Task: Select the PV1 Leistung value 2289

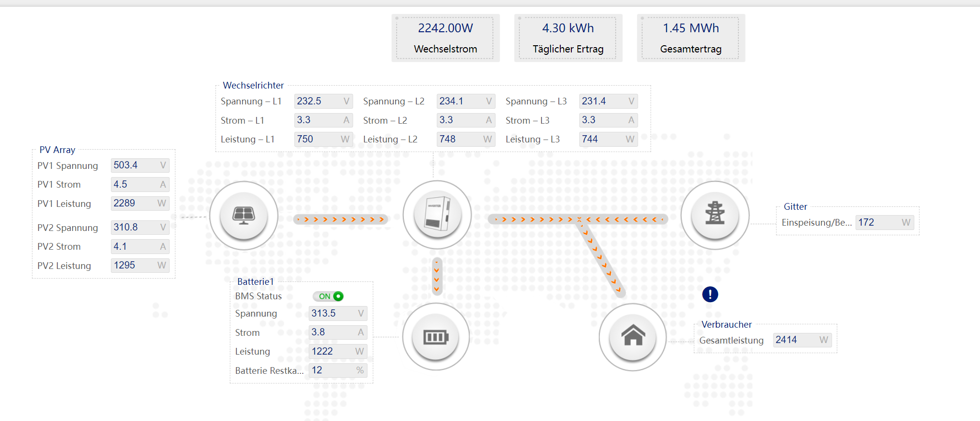Action: (x=140, y=203)
